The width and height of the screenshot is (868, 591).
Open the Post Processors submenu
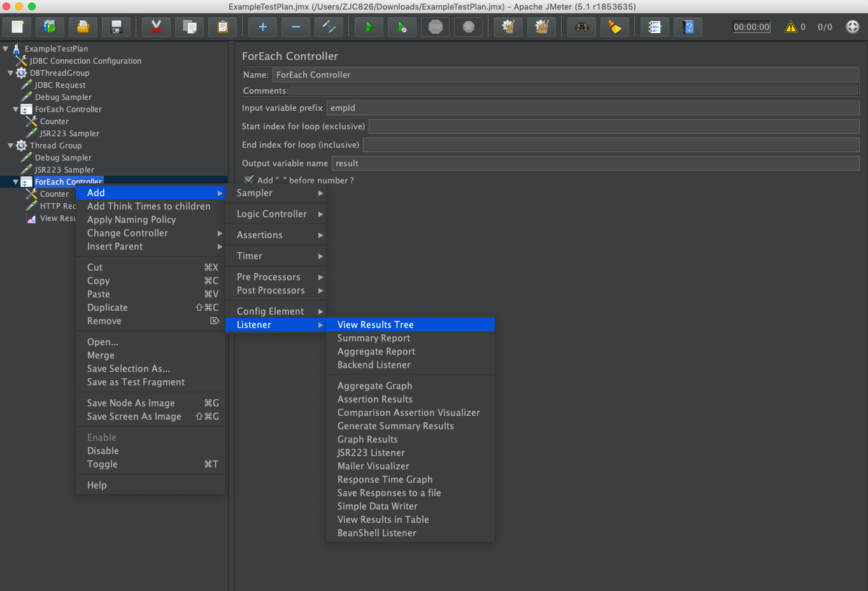point(276,290)
